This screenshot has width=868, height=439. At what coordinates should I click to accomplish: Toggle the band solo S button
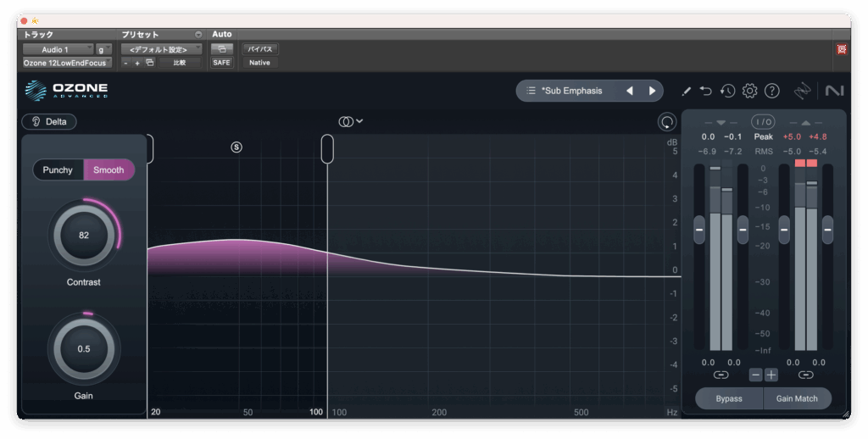click(x=236, y=147)
